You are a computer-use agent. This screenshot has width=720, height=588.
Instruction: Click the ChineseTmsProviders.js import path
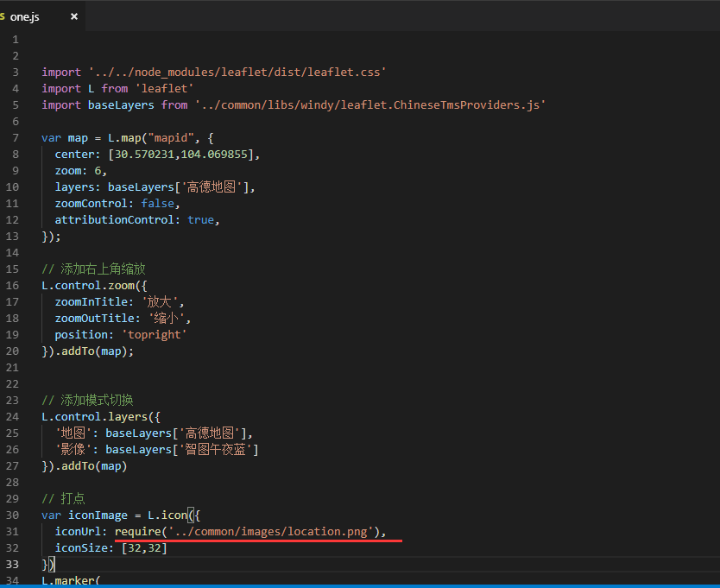coord(370,105)
